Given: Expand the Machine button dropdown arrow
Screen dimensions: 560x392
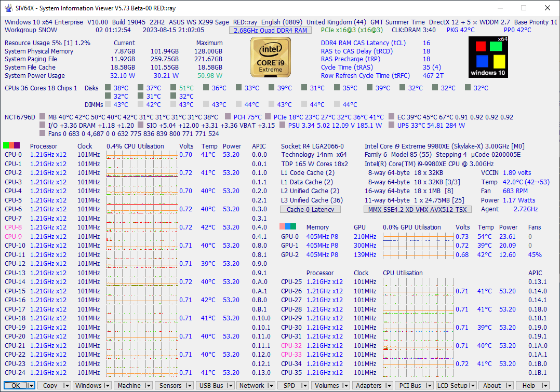Looking at the screenshot, I should click(148, 386).
